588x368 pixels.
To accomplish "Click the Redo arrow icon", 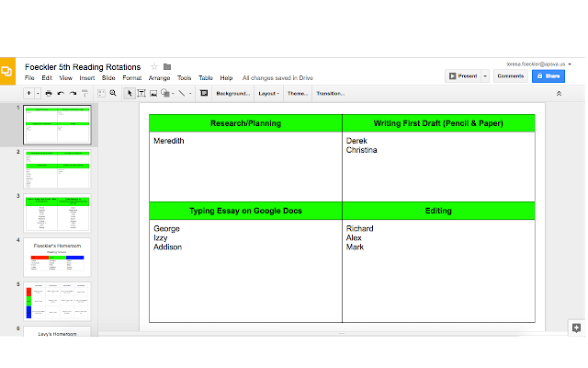I will 73,93.
